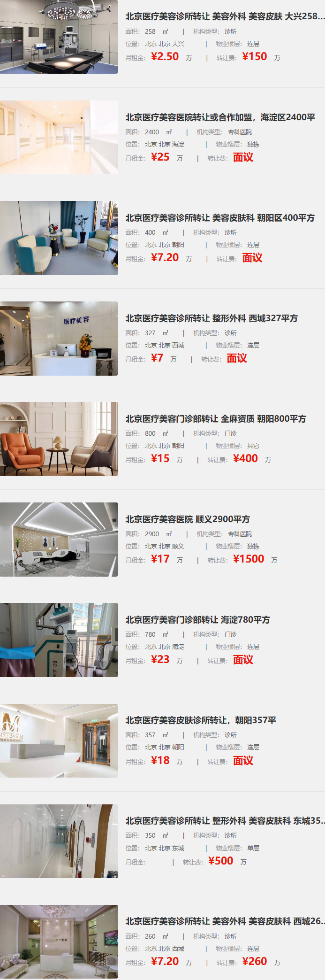This screenshot has height=980, width=325.
Task: Click the orange armchair room thumbnail
Action: 59,439
